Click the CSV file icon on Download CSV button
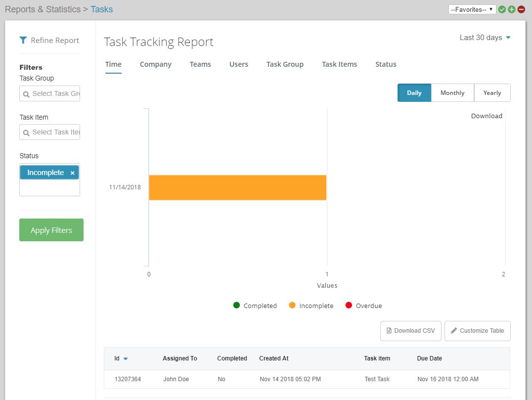This screenshot has width=532, height=400. [388, 331]
